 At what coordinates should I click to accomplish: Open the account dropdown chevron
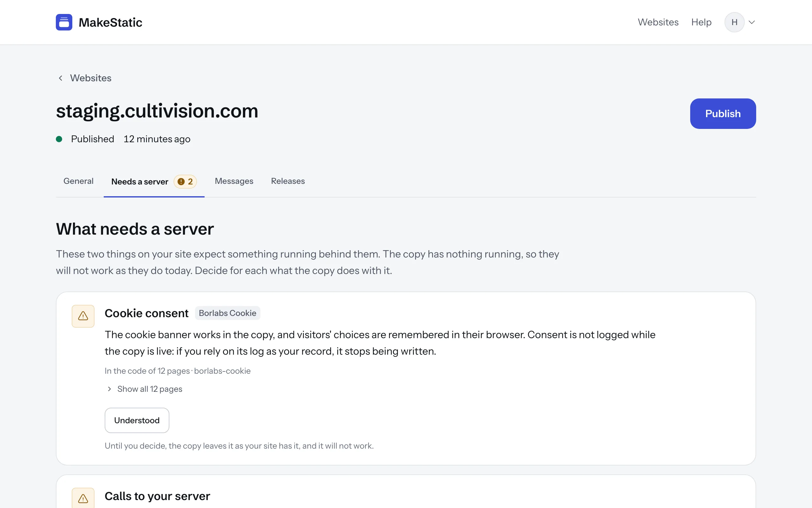[752, 22]
